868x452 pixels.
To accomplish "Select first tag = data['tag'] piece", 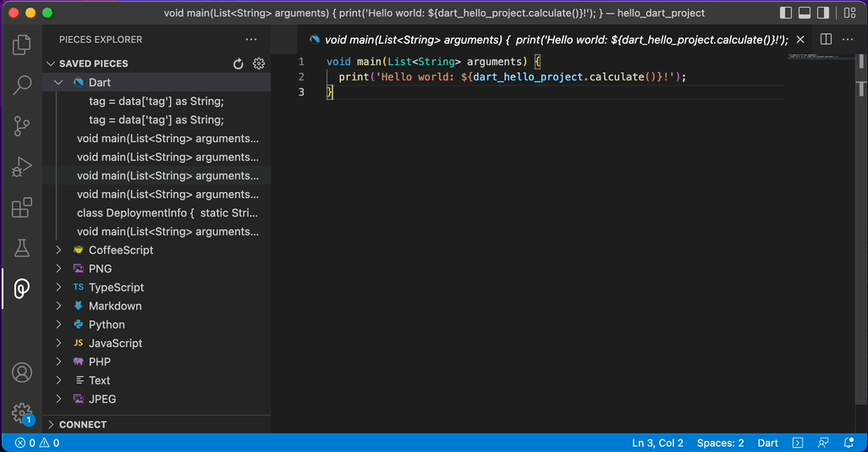I will coord(157,102).
